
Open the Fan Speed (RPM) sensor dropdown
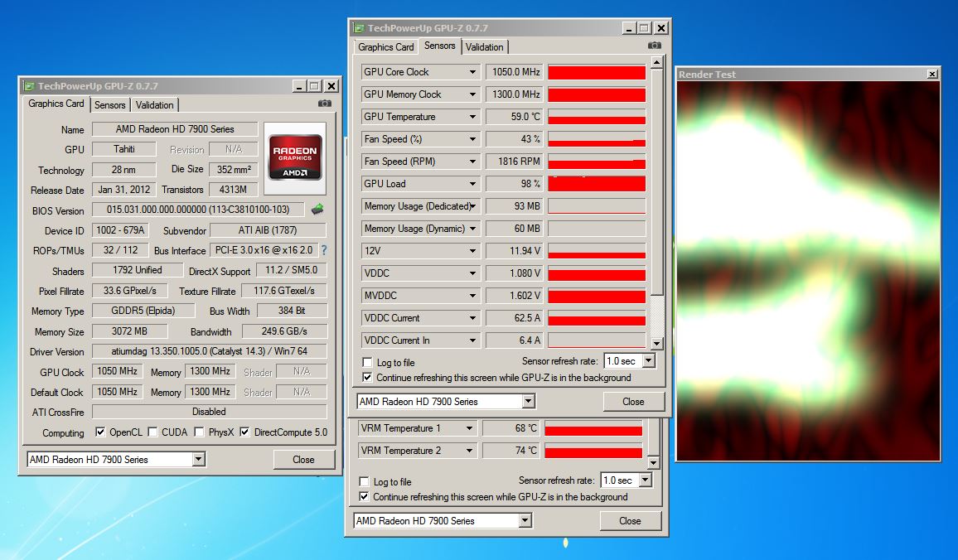(x=472, y=162)
